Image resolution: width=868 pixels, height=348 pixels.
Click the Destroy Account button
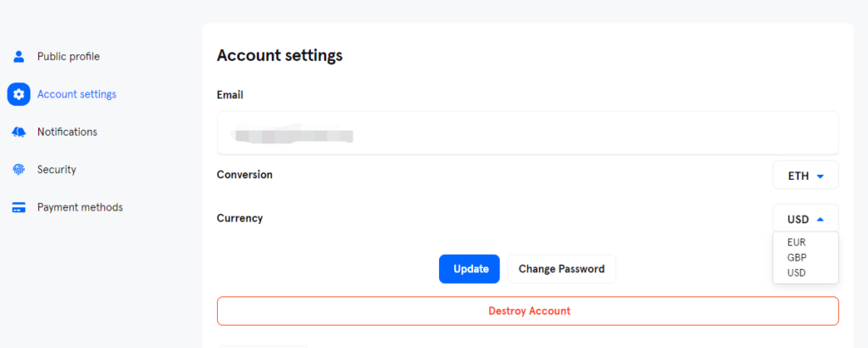[528, 311]
